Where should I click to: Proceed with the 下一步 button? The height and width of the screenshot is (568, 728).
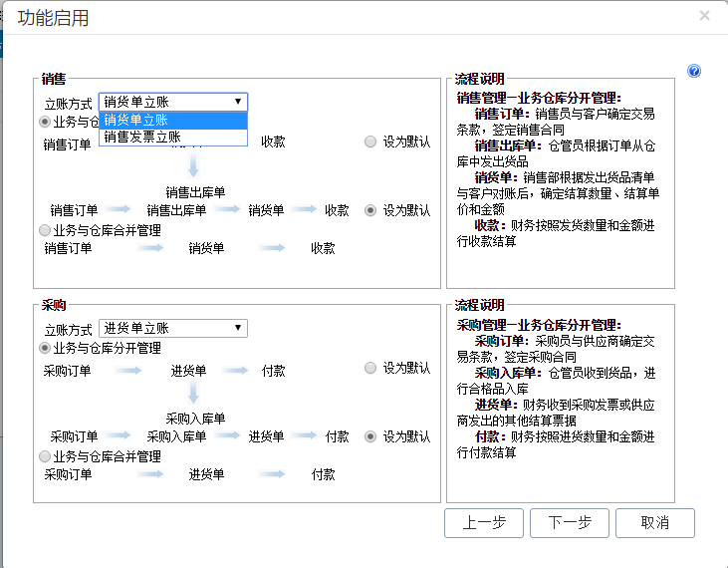point(570,523)
